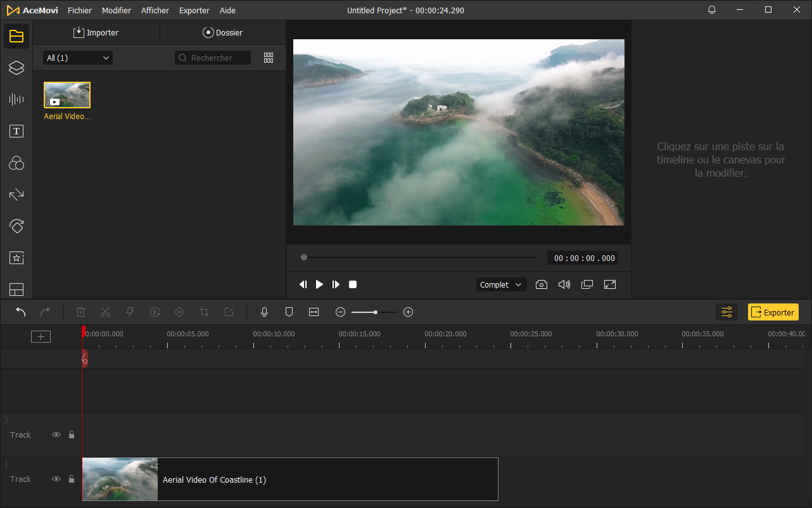Click the Importer button
Viewport: 812px width, 508px height.
96,32
